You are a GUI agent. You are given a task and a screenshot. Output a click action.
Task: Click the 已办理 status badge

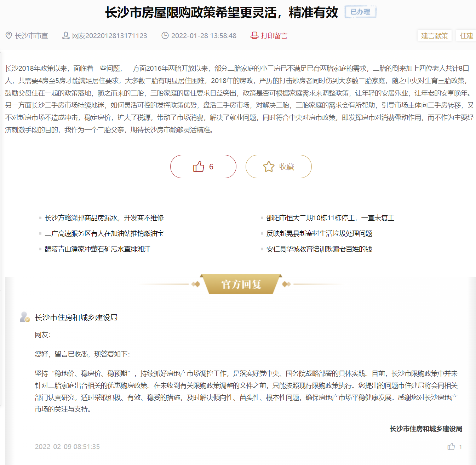point(360,12)
